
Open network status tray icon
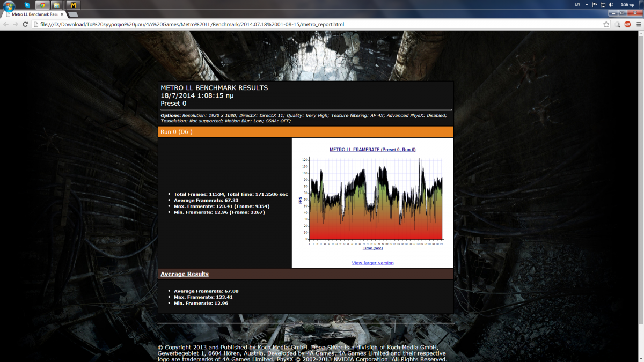[603, 4]
